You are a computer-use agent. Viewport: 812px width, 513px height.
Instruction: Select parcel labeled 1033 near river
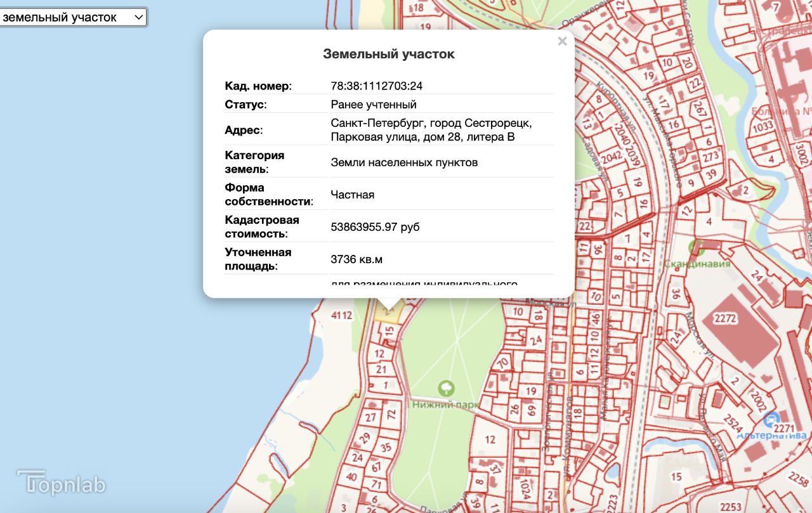(763, 127)
